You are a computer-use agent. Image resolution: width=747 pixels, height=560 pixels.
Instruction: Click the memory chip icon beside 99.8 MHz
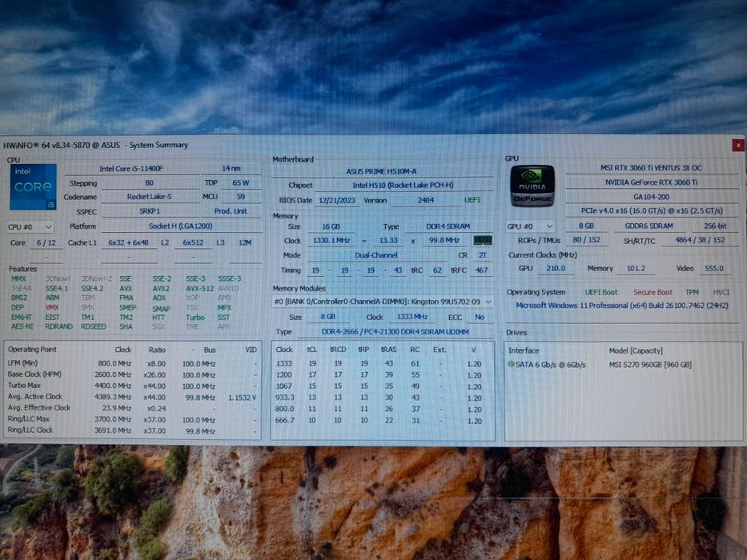tap(483, 240)
